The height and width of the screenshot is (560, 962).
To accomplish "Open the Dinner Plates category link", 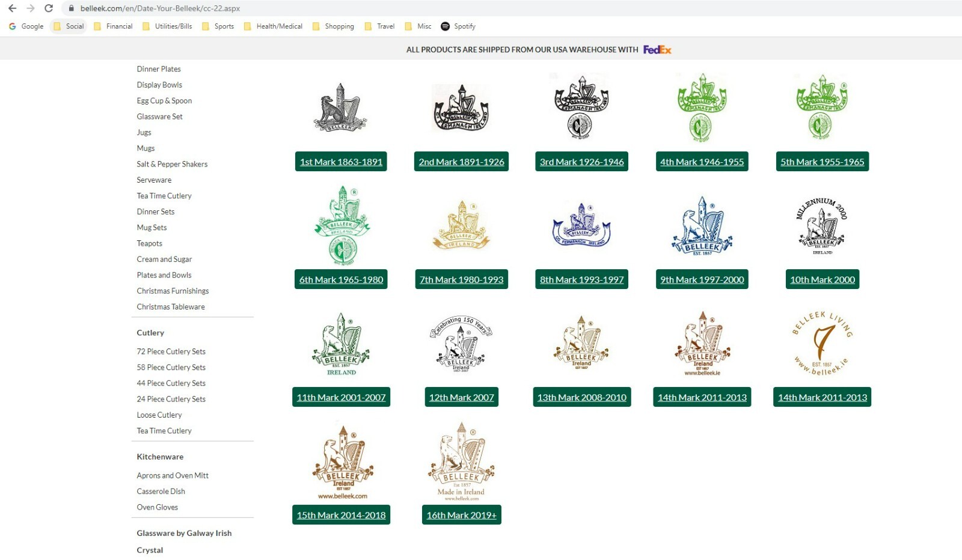I will coord(159,69).
